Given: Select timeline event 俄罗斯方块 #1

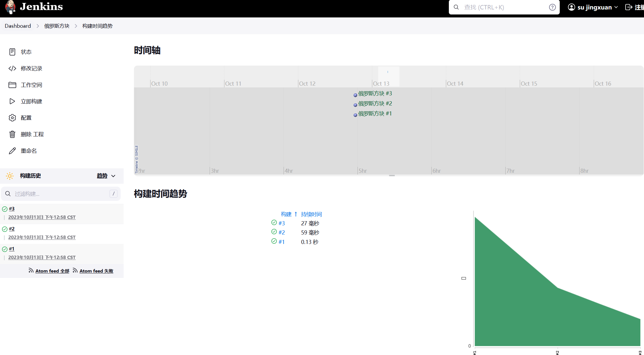Looking at the screenshot, I should [375, 114].
